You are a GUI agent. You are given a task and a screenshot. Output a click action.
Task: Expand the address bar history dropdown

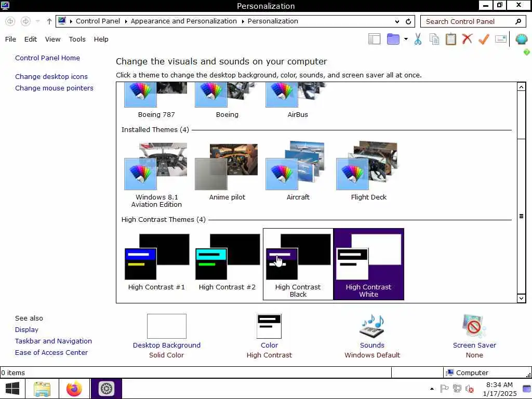[x=397, y=21]
